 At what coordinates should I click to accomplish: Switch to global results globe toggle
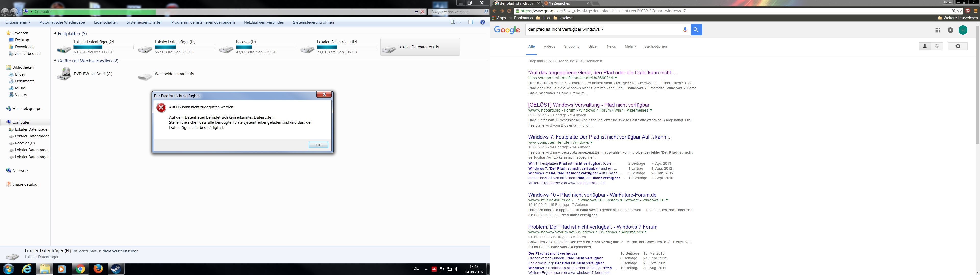(x=937, y=46)
